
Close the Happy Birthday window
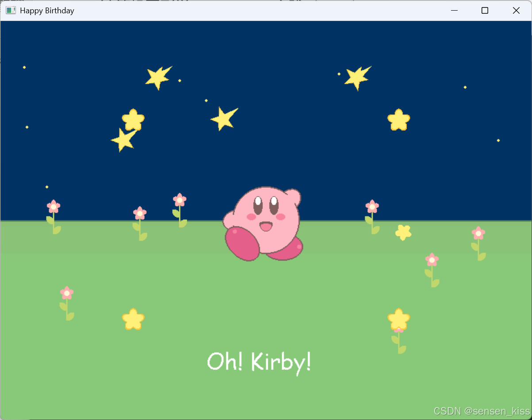pyautogui.click(x=516, y=11)
